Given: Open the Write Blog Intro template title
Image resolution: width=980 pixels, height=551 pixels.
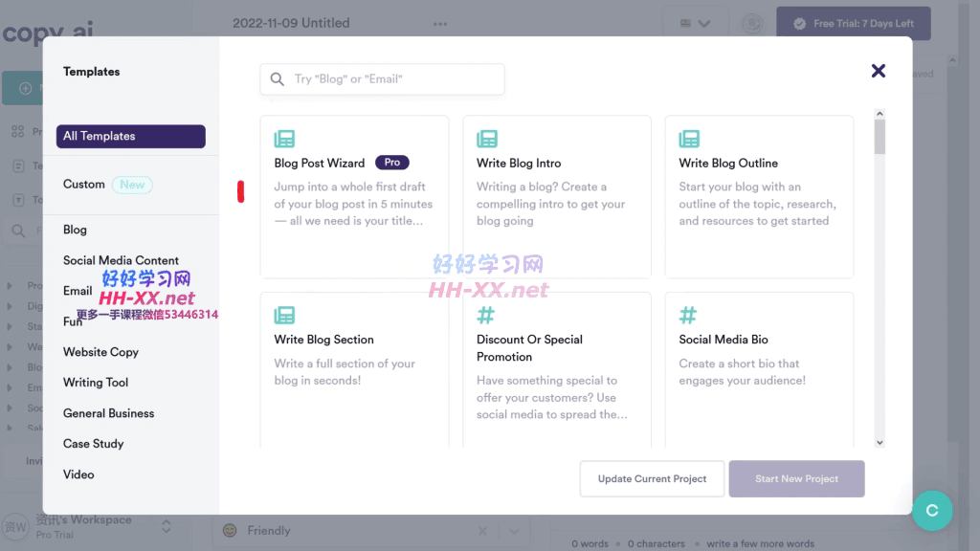Looking at the screenshot, I should (x=519, y=163).
